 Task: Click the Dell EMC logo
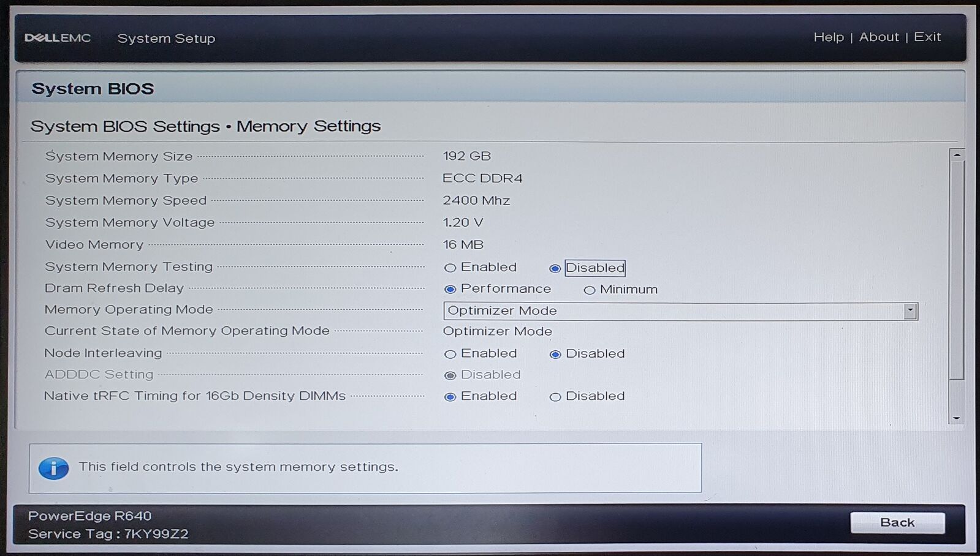coord(58,38)
